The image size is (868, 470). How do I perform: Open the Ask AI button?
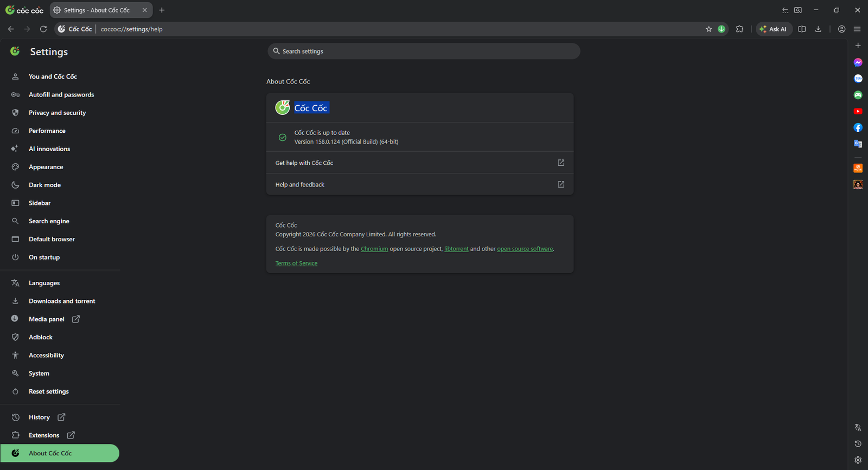coord(773,29)
